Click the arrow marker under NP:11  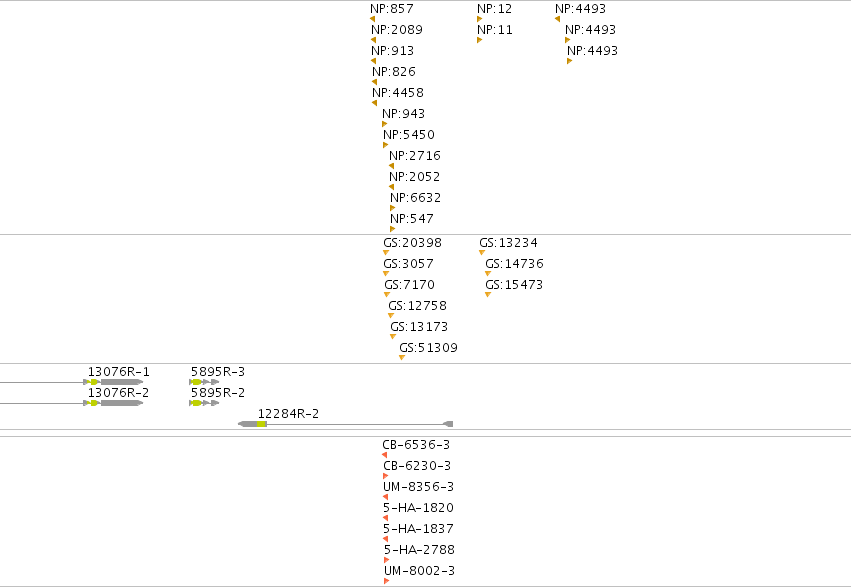point(479,40)
